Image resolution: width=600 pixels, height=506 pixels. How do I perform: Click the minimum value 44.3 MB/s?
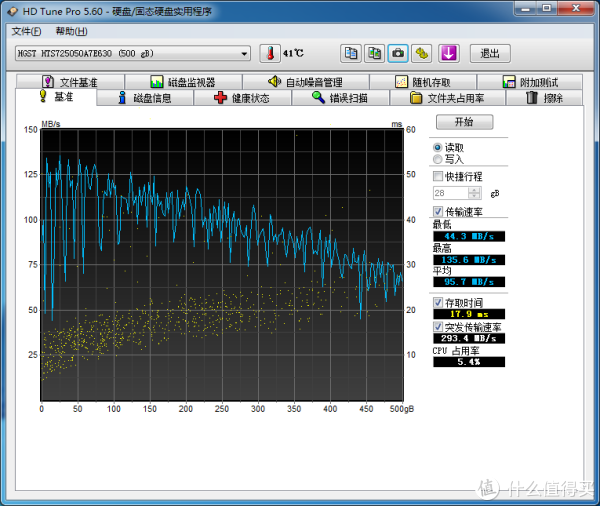click(469, 236)
